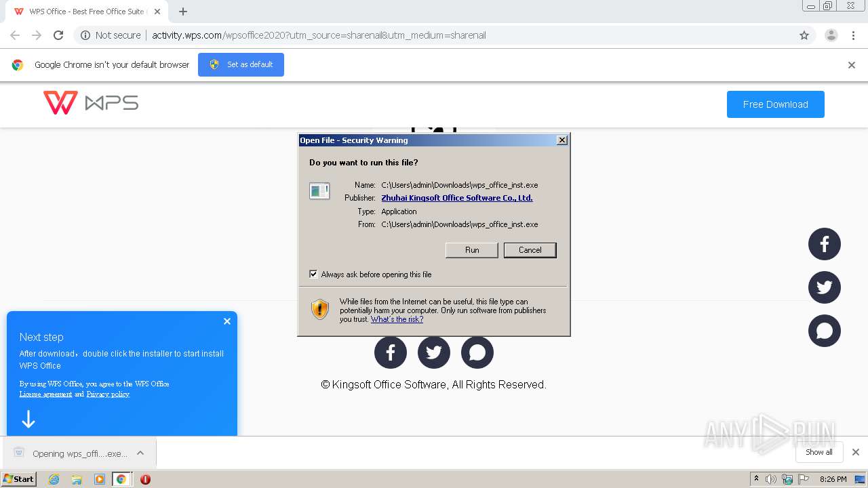Close the Next step popup
The image size is (868, 488).
click(227, 321)
